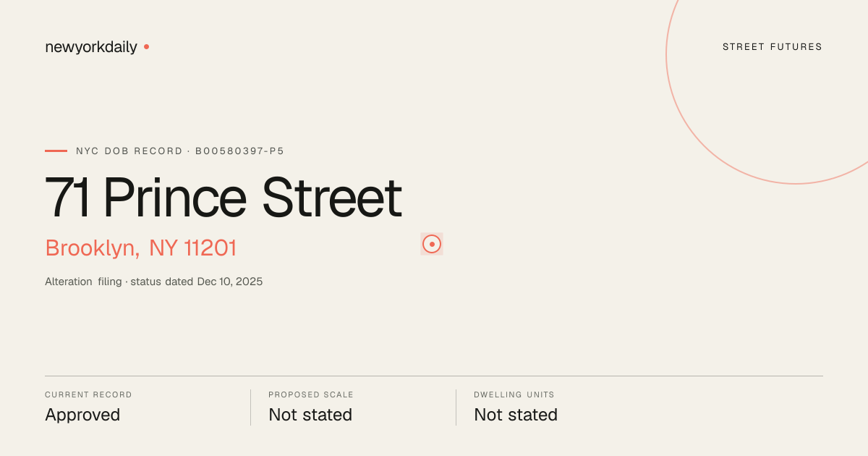Click the CURRENT RECORD label

(88, 395)
